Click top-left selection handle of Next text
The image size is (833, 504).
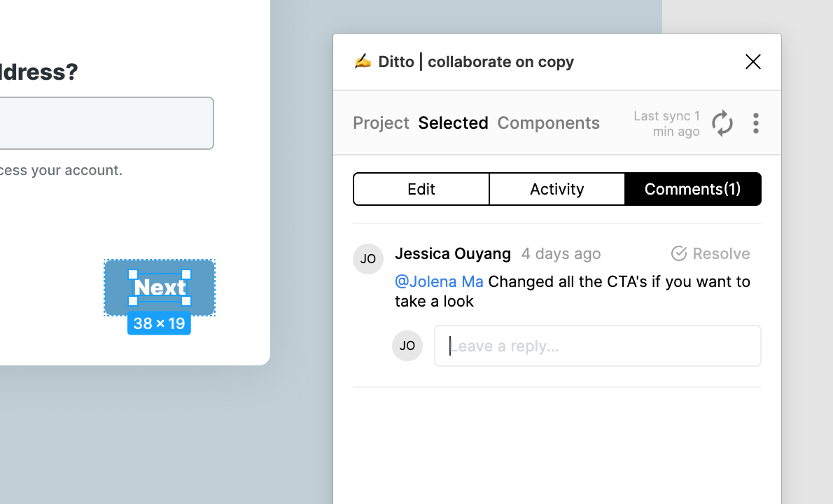click(x=133, y=274)
